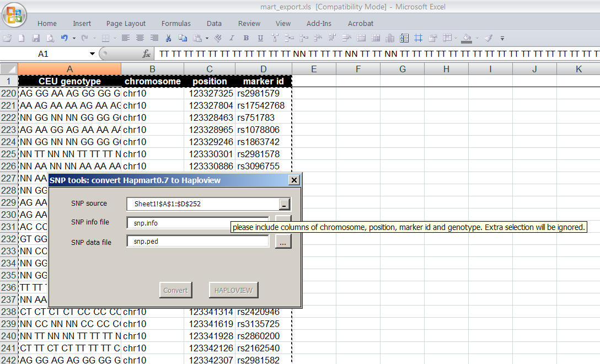Click the Open folder icon in toolbar
The height and width of the screenshot is (364, 600).
(x=7, y=38)
